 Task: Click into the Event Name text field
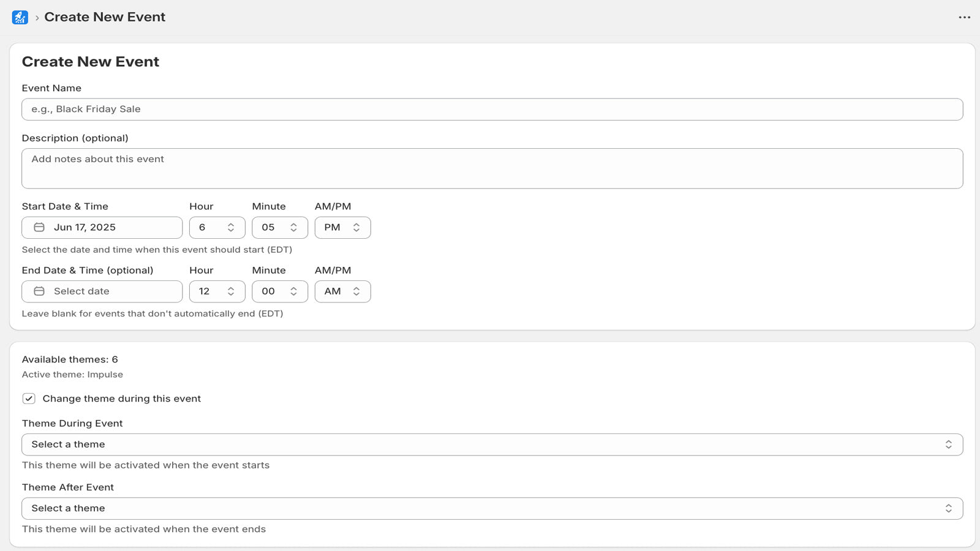pos(492,110)
